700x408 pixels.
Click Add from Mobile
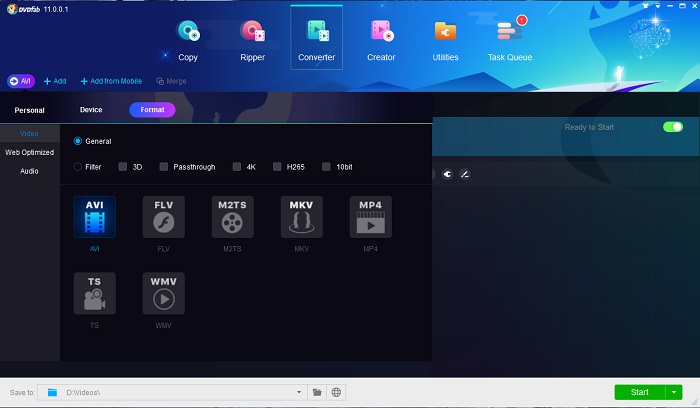[111, 81]
